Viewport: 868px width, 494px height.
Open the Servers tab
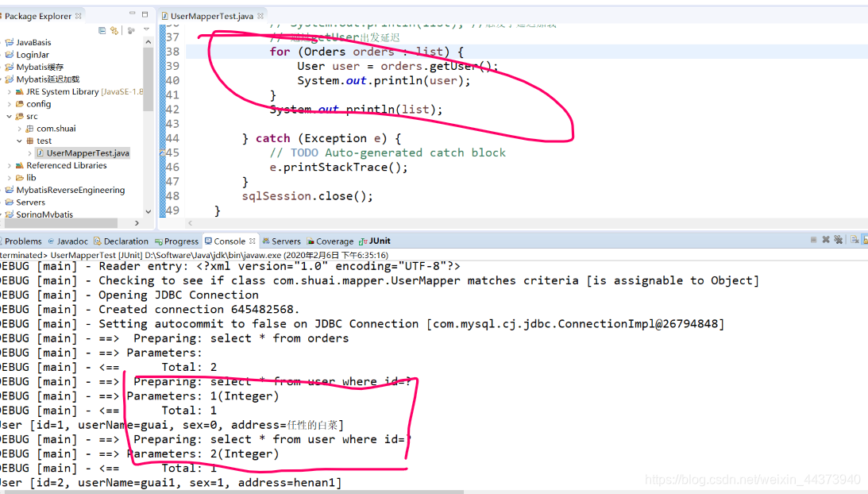281,241
